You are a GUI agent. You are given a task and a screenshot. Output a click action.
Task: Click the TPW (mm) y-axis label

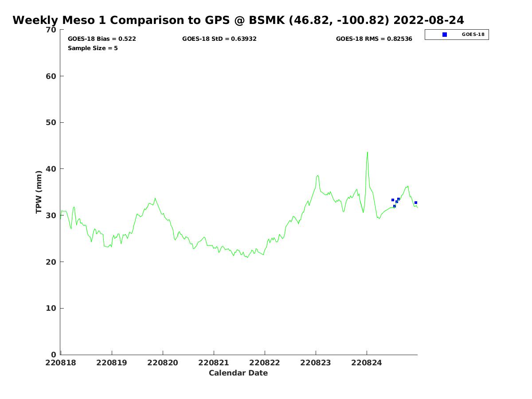[x=39, y=192]
